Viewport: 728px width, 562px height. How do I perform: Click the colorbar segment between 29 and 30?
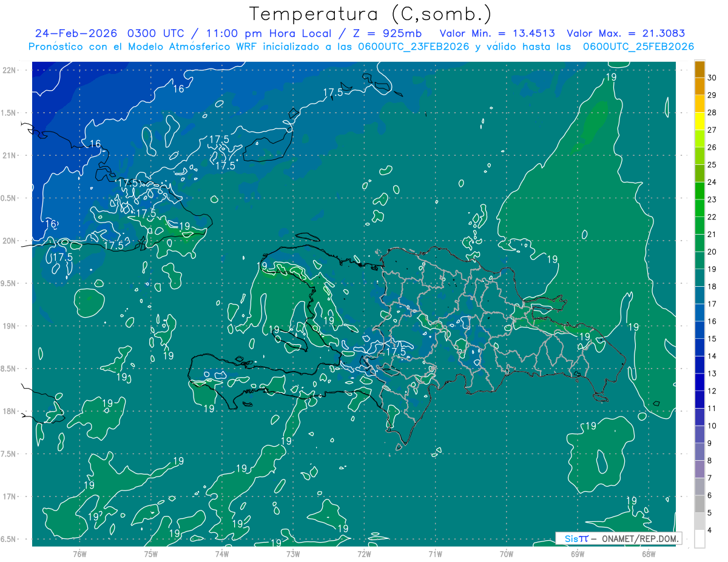click(x=699, y=87)
